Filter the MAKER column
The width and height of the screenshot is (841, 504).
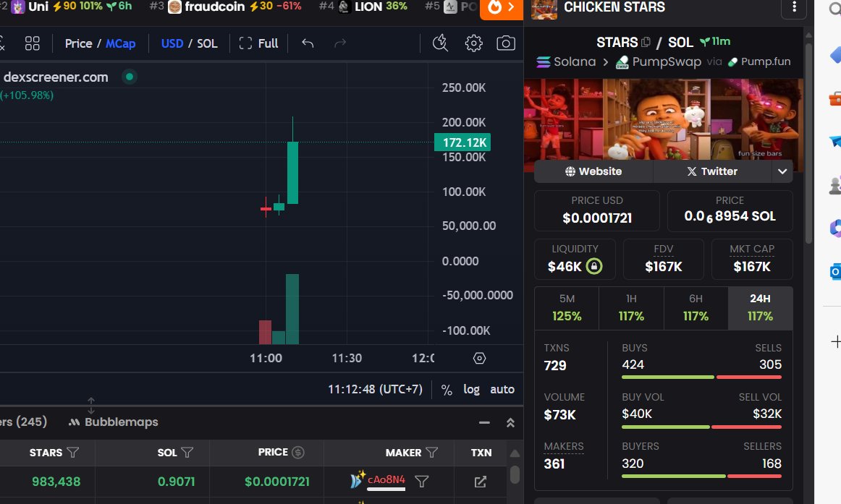[432, 453]
